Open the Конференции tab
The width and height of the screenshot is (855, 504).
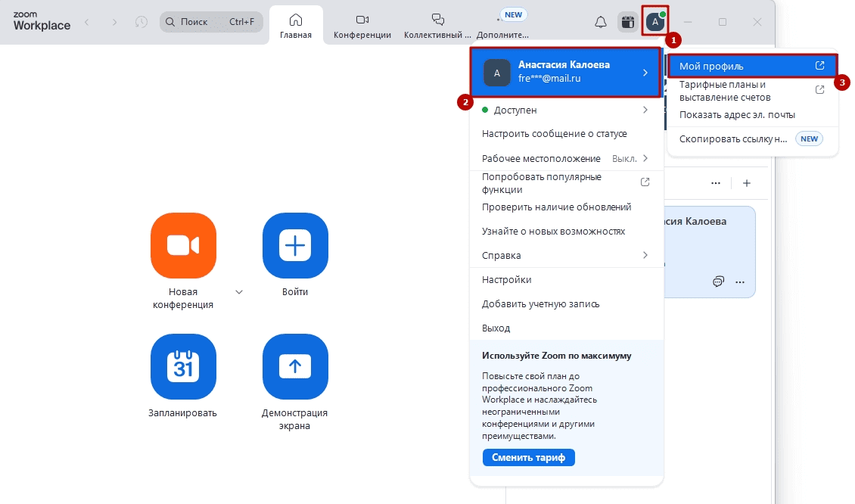point(362,26)
